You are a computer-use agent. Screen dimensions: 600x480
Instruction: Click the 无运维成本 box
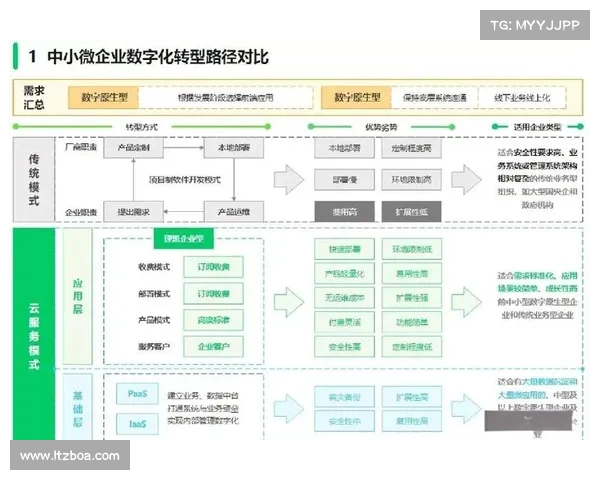(344, 297)
